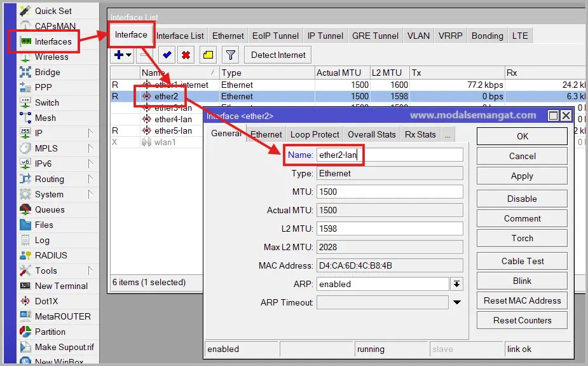Viewport: 588px width, 366px height.
Task: Click the blue checkmark enable icon
Action: 167,55
